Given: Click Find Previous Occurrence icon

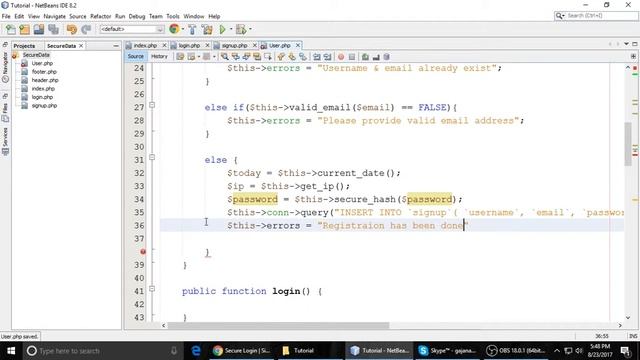Looking at the screenshot, I should tap(236, 57).
